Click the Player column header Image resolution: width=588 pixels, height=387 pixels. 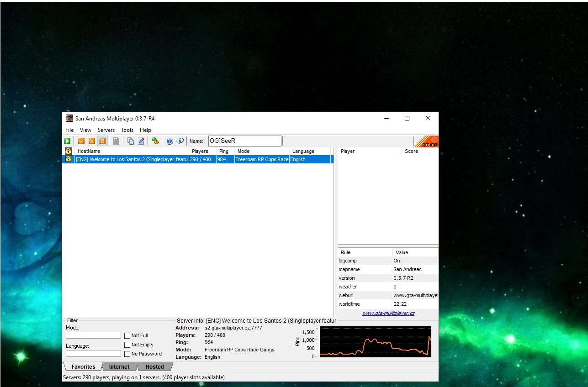point(370,151)
